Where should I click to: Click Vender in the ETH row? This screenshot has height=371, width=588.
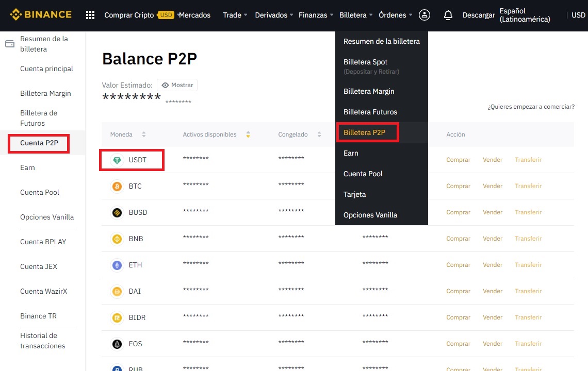pyautogui.click(x=493, y=264)
